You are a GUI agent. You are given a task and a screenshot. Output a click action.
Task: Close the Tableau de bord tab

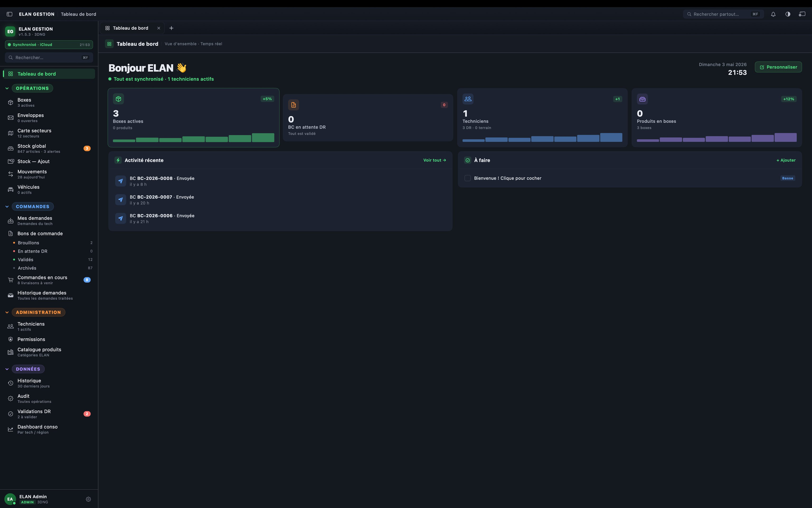click(159, 28)
